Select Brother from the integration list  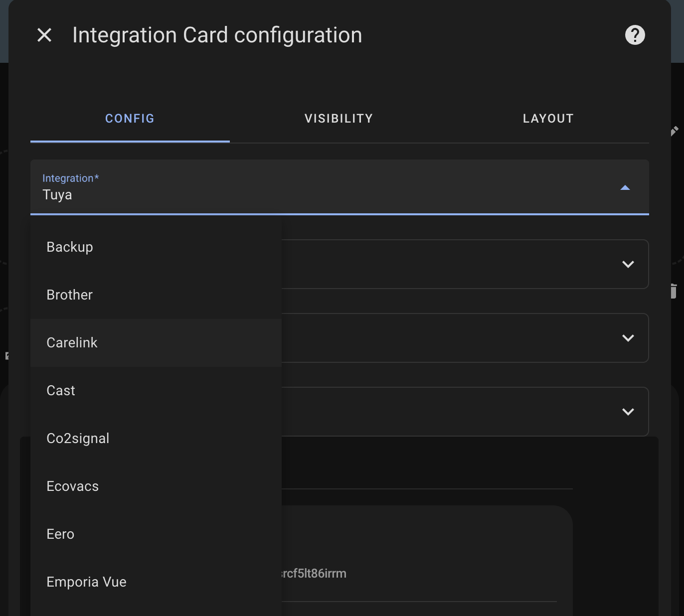pos(69,295)
